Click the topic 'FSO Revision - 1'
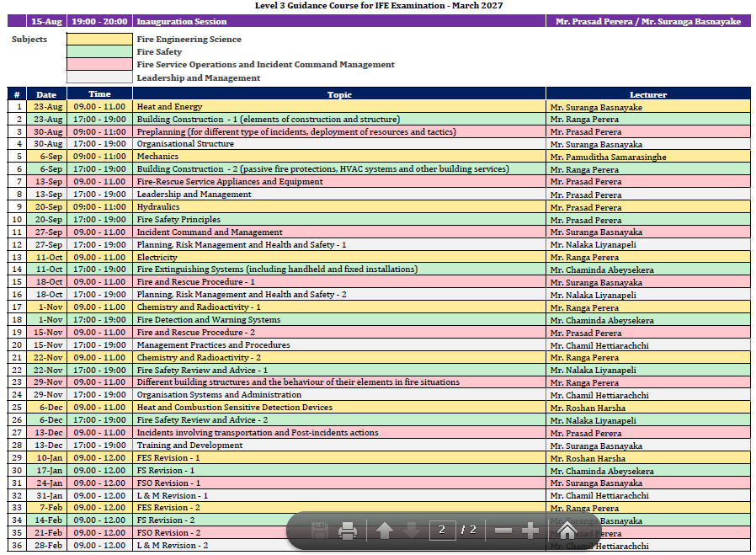Viewport: 756px width, 555px height. tap(168, 483)
